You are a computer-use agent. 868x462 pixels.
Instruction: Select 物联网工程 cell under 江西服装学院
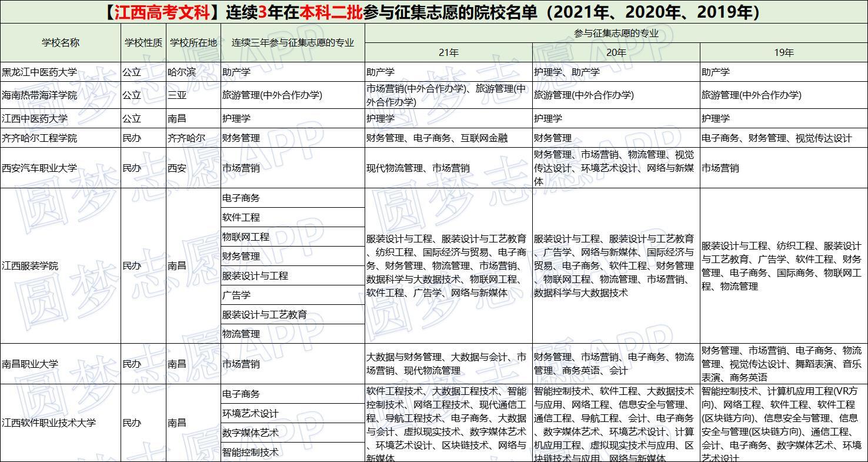click(x=293, y=237)
